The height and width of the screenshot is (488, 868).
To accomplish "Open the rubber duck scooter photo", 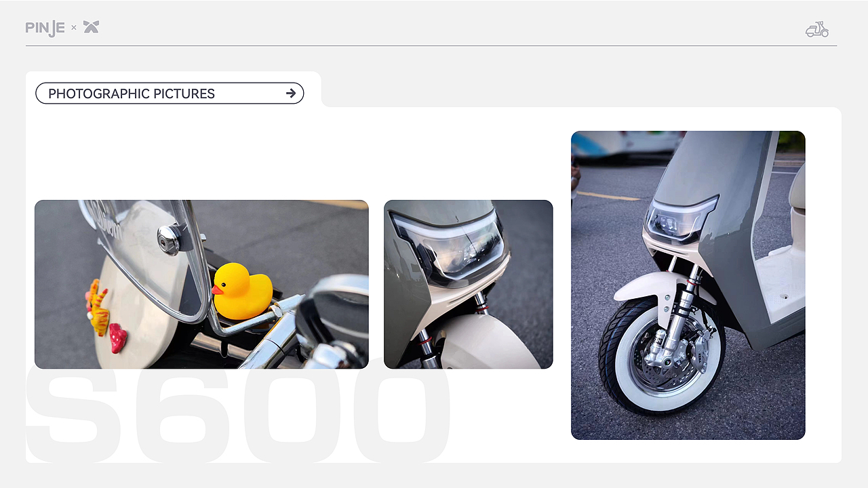I will tap(201, 284).
